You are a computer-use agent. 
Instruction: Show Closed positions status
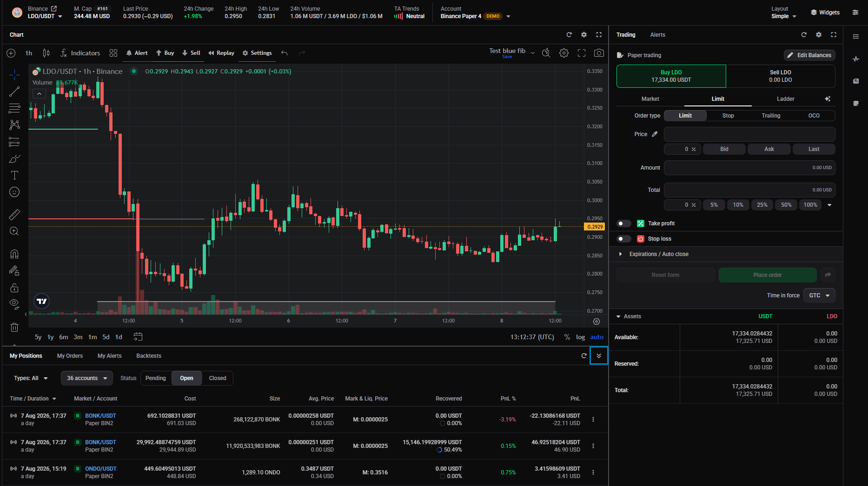tap(218, 378)
